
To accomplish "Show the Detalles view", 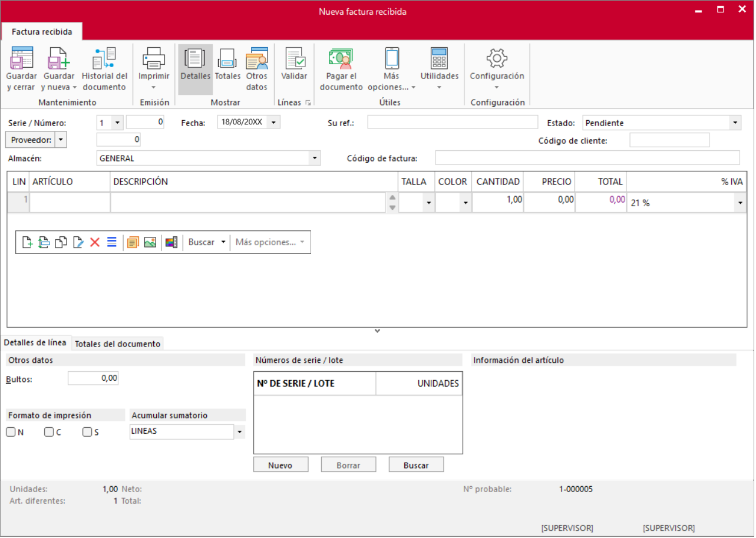I will [x=195, y=70].
